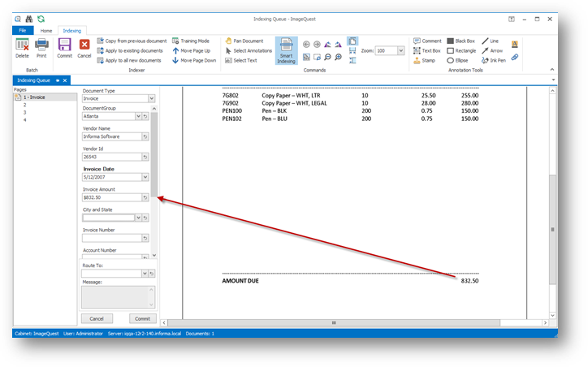Click the Vendor Name field
The width and height of the screenshot is (588, 367).
click(112, 136)
